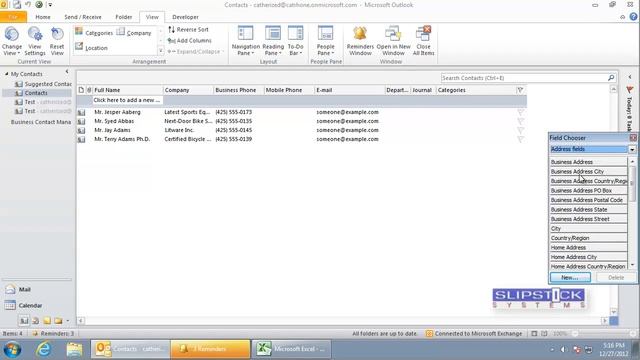
Task: Sort by Business Phone column header
Action: click(x=238, y=90)
